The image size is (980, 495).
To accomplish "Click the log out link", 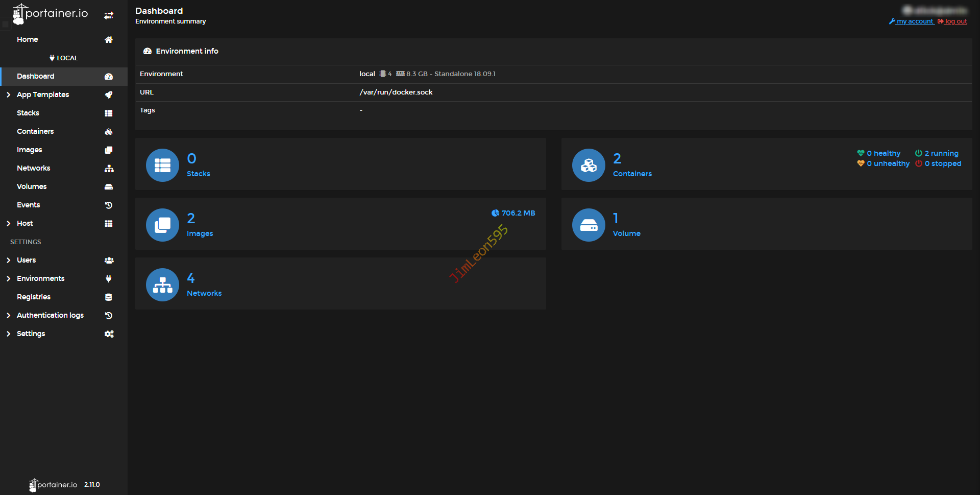I will click(955, 21).
